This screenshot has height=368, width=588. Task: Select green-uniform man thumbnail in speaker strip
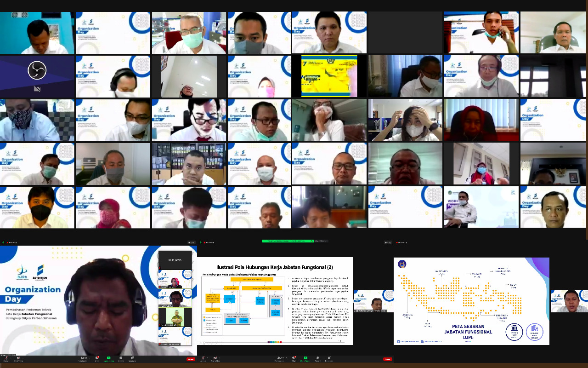click(x=175, y=317)
